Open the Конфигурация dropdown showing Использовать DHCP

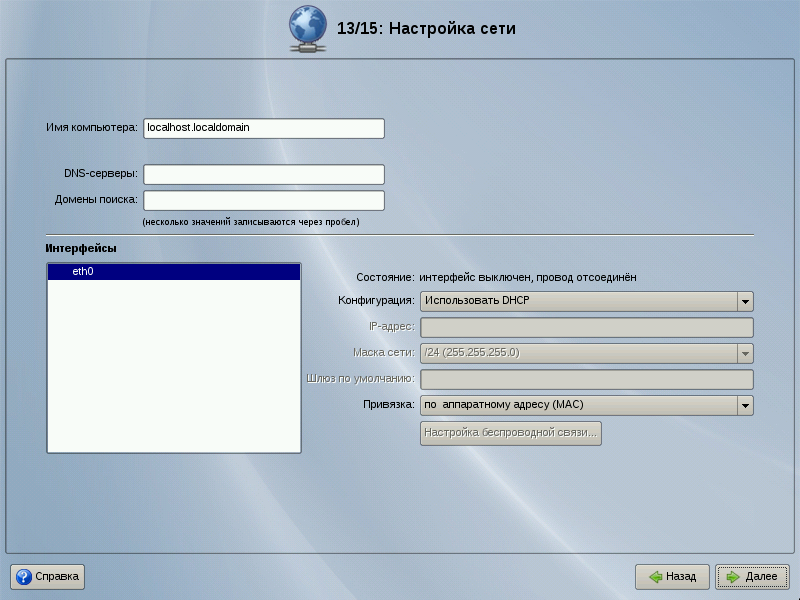click(586, 302)
